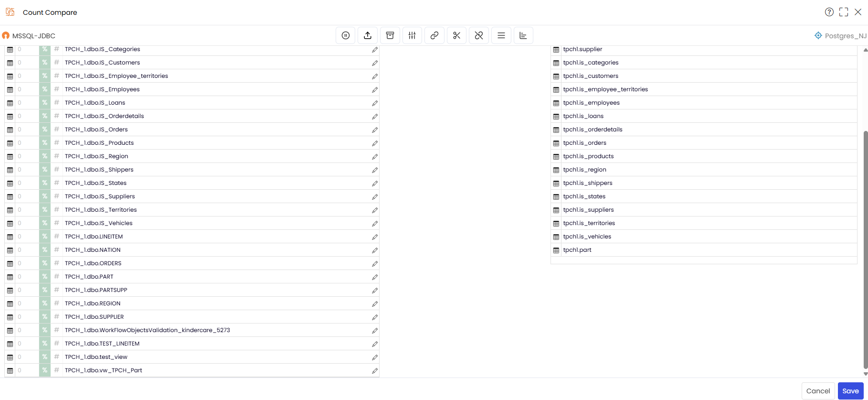Viewport: 868px width, 400px height.
Task: Click the percent badge for TPCH_1.dbo.IS_States
Action: pos(44,183)
